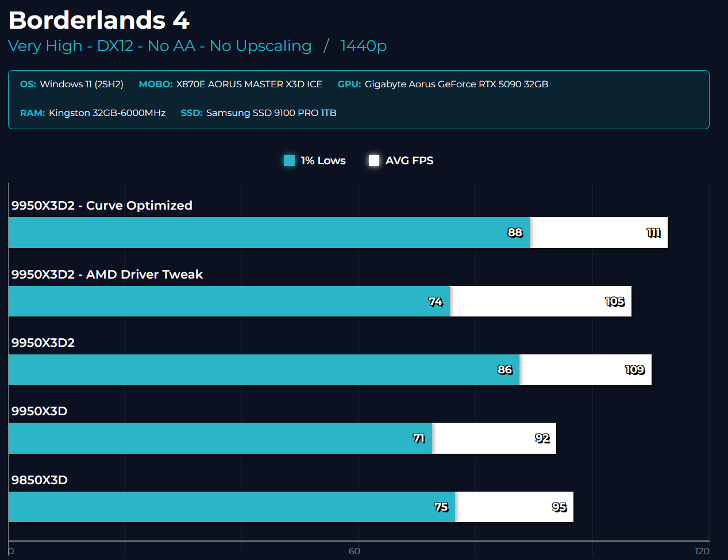The width and height of the screenshot is (728, 560).
Task: Click the MOBO spec text X870E AORUS MASTER
Action: tap(249, 84)
